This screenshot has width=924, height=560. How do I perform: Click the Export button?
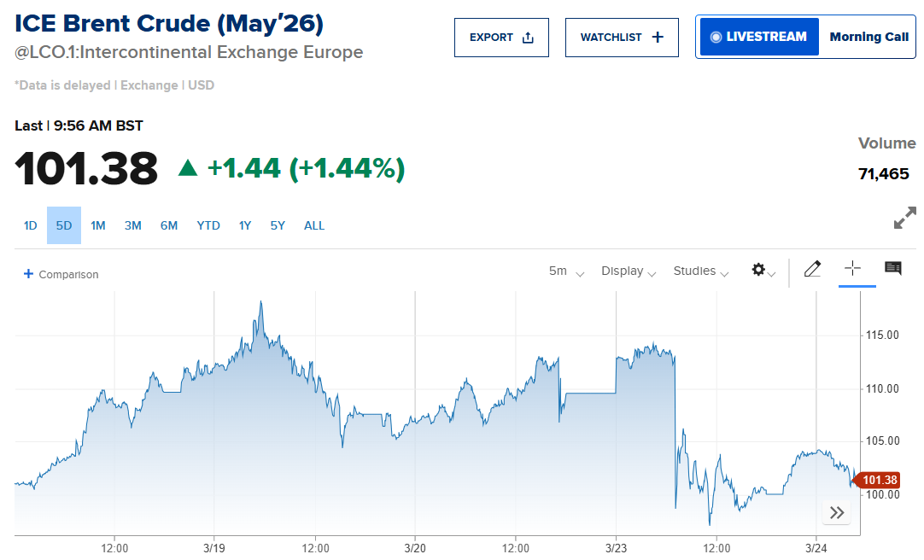pyautogui.click(x=501, y=38)
